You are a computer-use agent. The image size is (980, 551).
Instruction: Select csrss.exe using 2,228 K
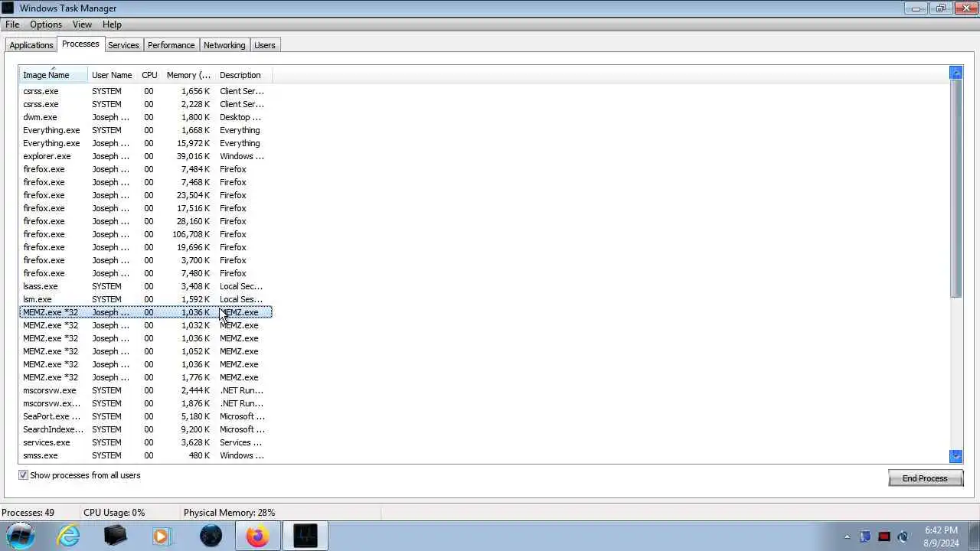tap(145, 104)
